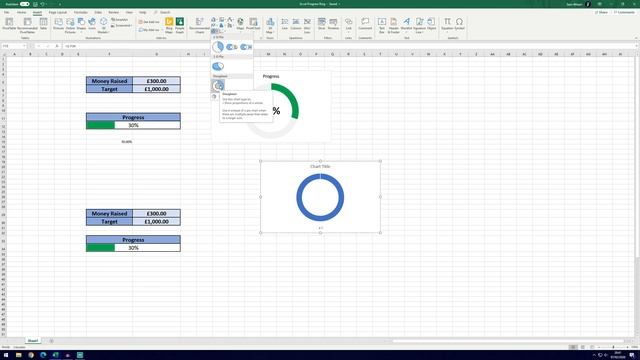Screen dimensions: 640x360
Task: Select the 2-D Pie chart option
Action: pos(218,47)
